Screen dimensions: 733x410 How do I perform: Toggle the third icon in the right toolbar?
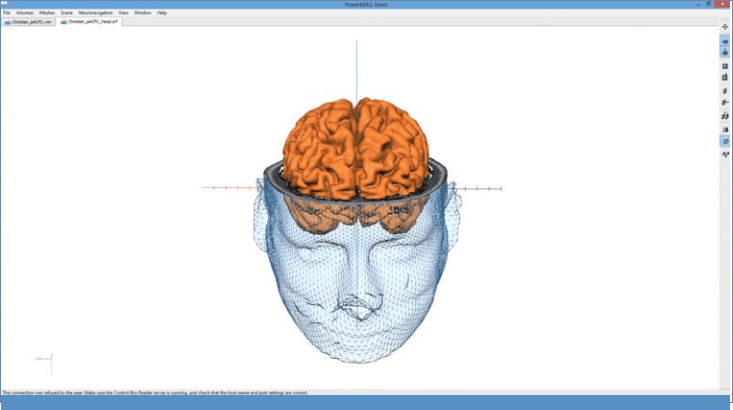click(x=725, y=52)
